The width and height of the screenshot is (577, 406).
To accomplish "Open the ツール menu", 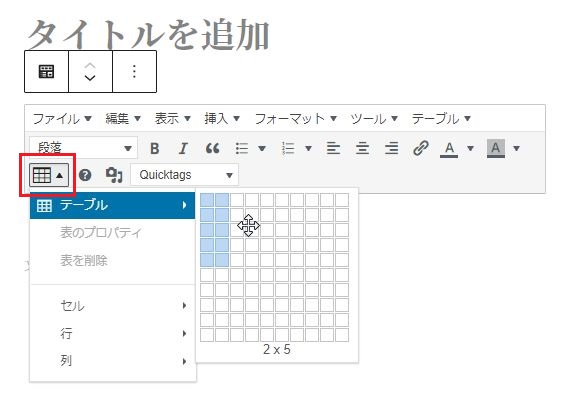I will click(374, 119).
